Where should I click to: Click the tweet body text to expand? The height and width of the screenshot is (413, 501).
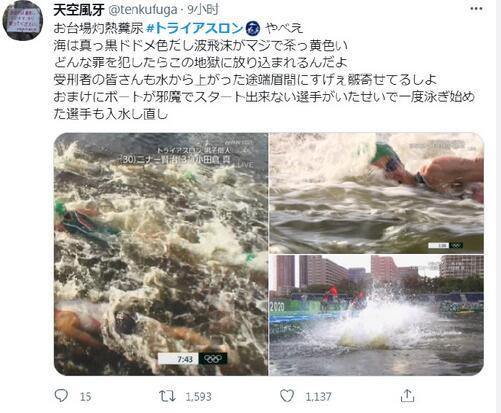coord(263,71)
